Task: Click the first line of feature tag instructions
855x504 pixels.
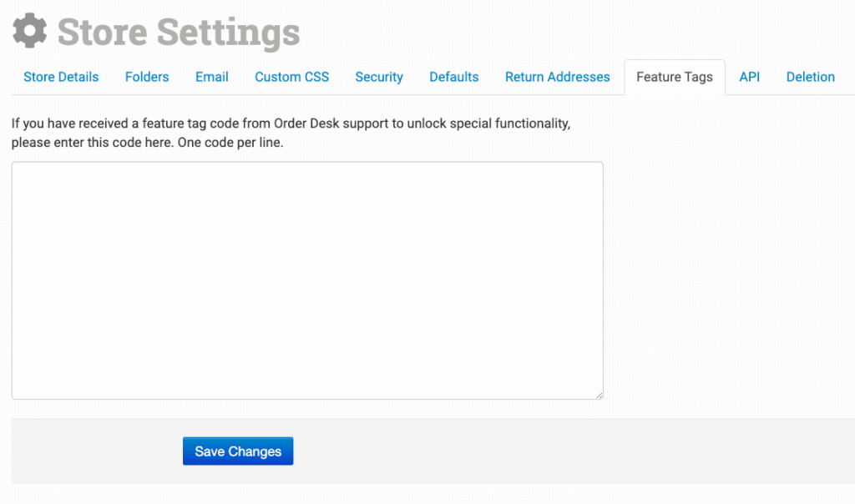Action: tap(291, 123)
